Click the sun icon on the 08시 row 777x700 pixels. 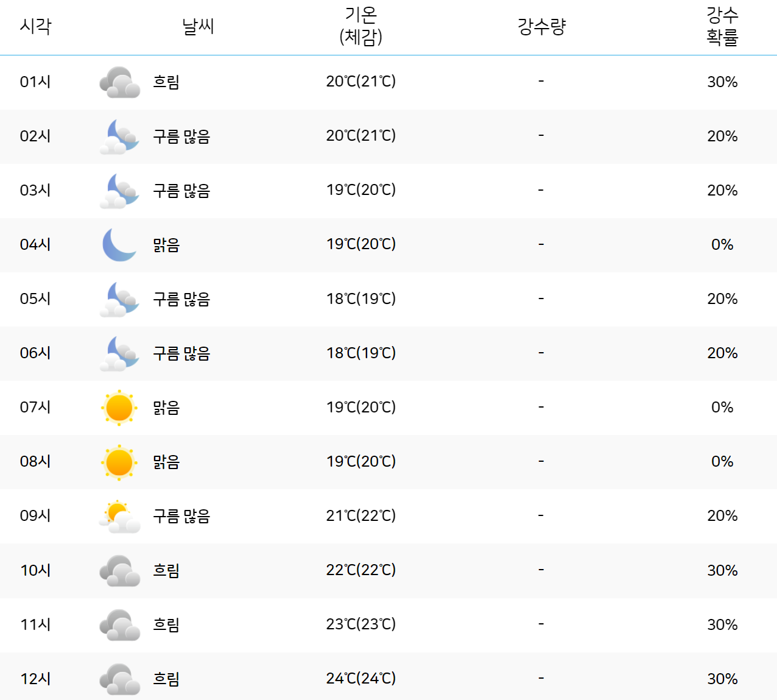(x=120, y=462)
